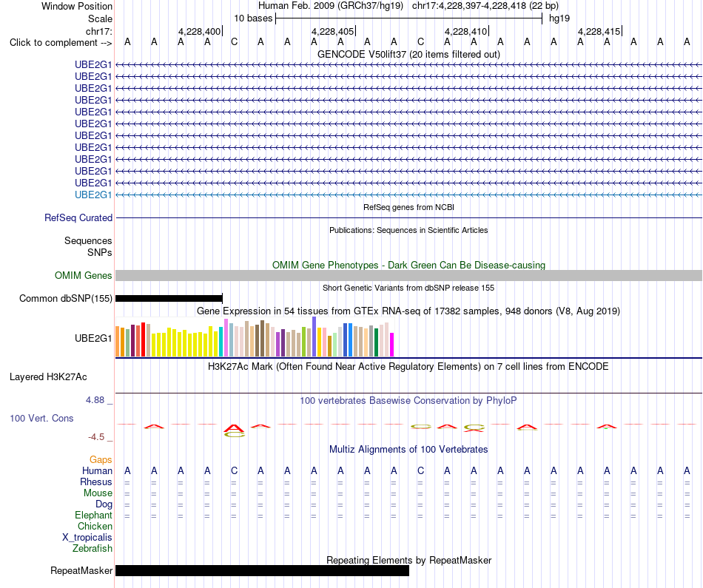The width and height of the screenshot is (703, 588).
Task: Click the 4,228,410 coordinate tick label
Action: pos(465,31)
